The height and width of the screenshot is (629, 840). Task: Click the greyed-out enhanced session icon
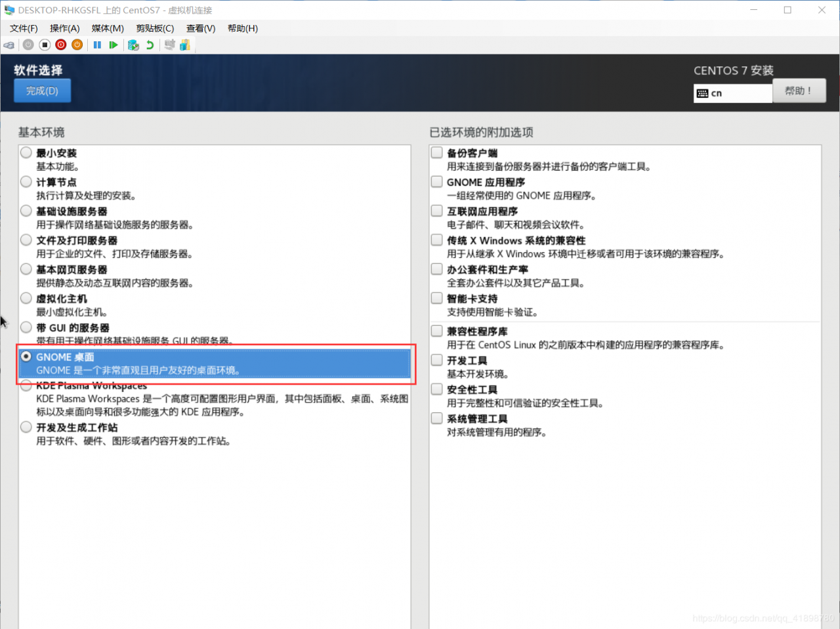tap(170, 45)
